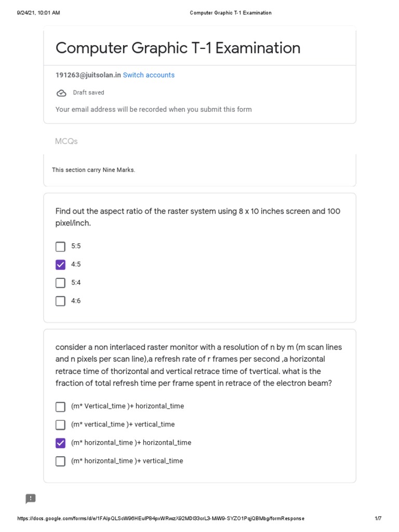
Task: Select the 5:4 checkbox
Action: (x=60, y=283)
